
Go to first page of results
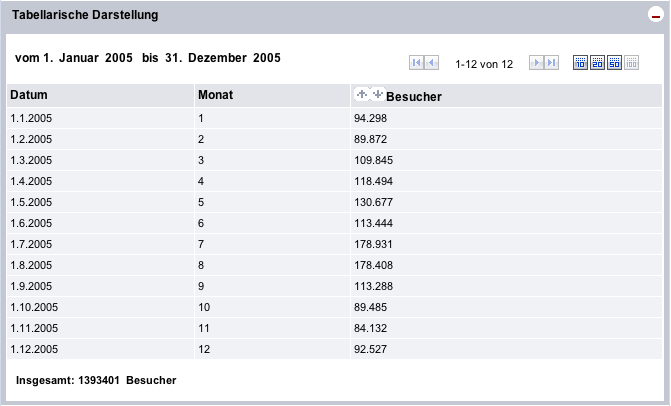(417, 63)
